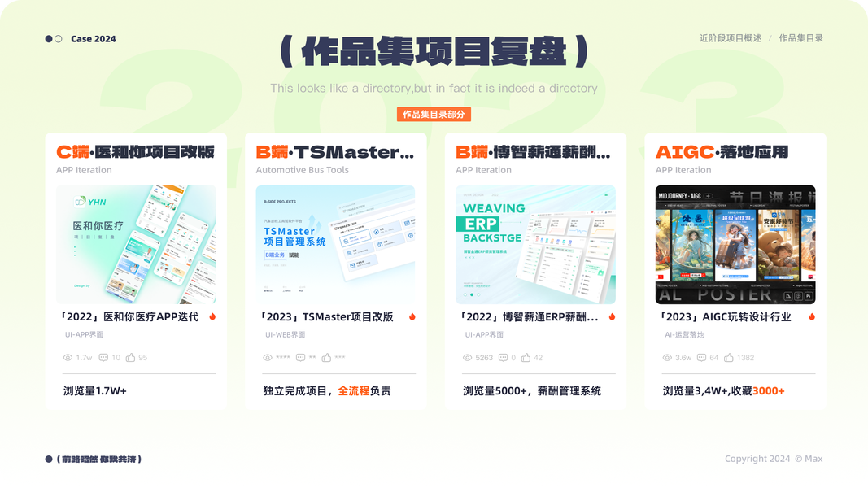Click the views eye icon beside 1.7w
868x488 pixels.
(68, 358)
